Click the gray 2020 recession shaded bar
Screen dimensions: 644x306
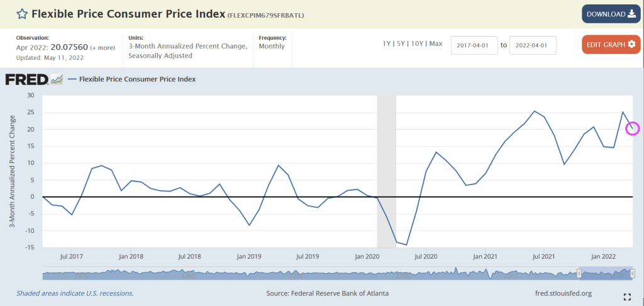[386, 170]
